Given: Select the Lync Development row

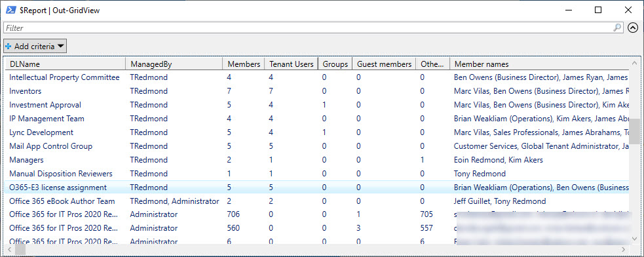Looking at the screenshot, I should pyautogui.click(x=316, y=132).
